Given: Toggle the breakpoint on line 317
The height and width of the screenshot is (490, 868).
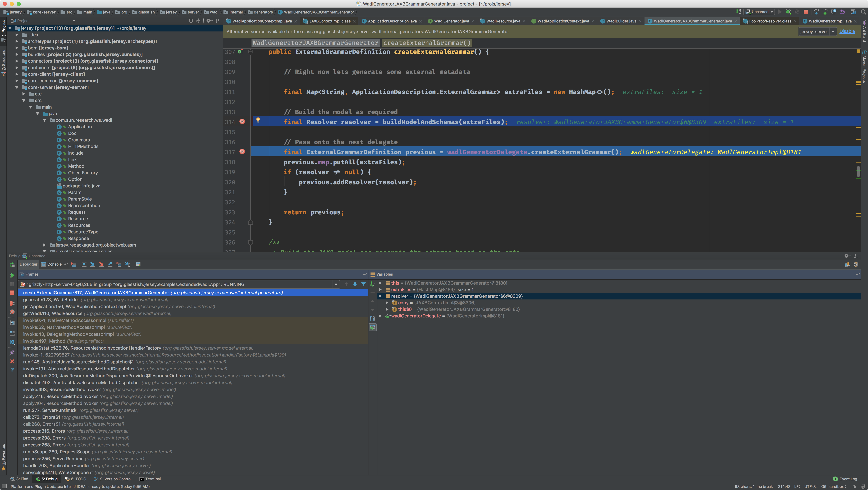Looking at the screenshot, I should pos(242,151).
